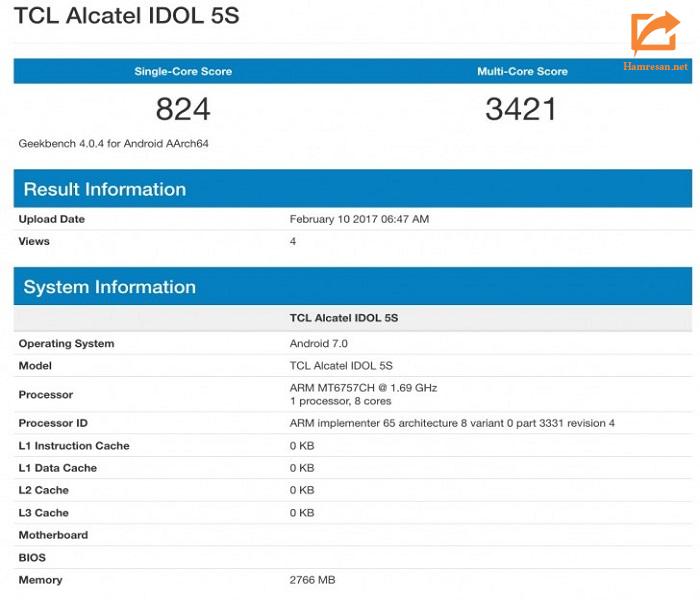Screen dimensions: 700x600
Task: Click the Upload Date label
Action: click(52, 219)
